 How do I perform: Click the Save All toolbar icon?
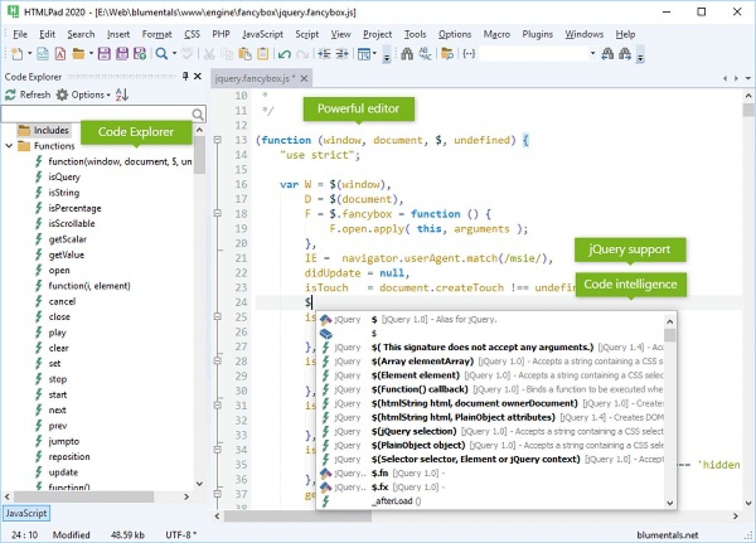tap(122, 54)
